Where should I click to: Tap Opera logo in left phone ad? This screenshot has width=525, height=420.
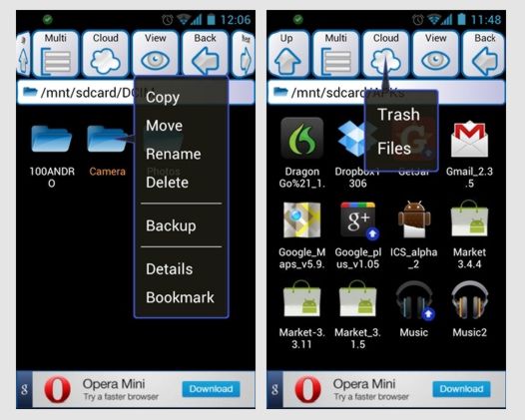point(58,389)
